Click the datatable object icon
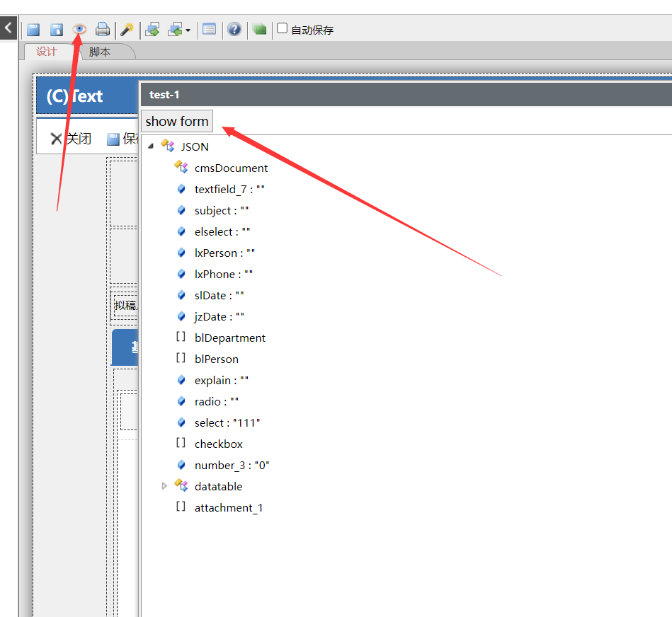This screenshot has width=672, height=617. pyautogui.click(x=181, y=485)
